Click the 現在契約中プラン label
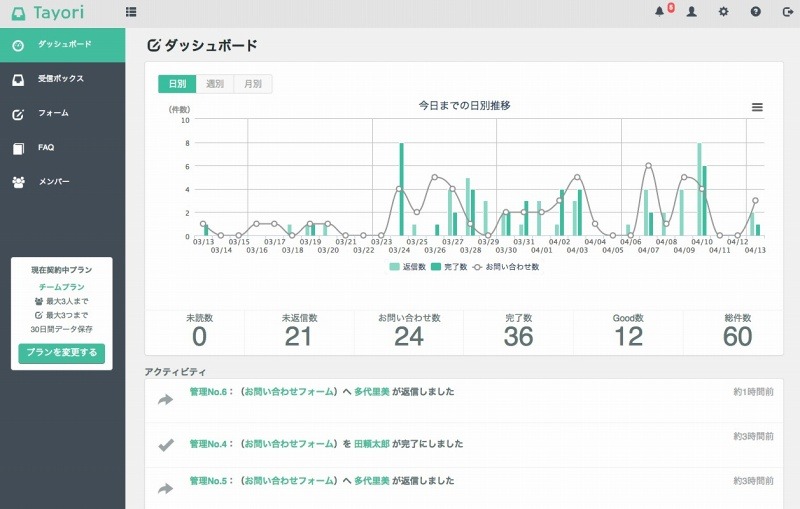 (x=62, y=270)
